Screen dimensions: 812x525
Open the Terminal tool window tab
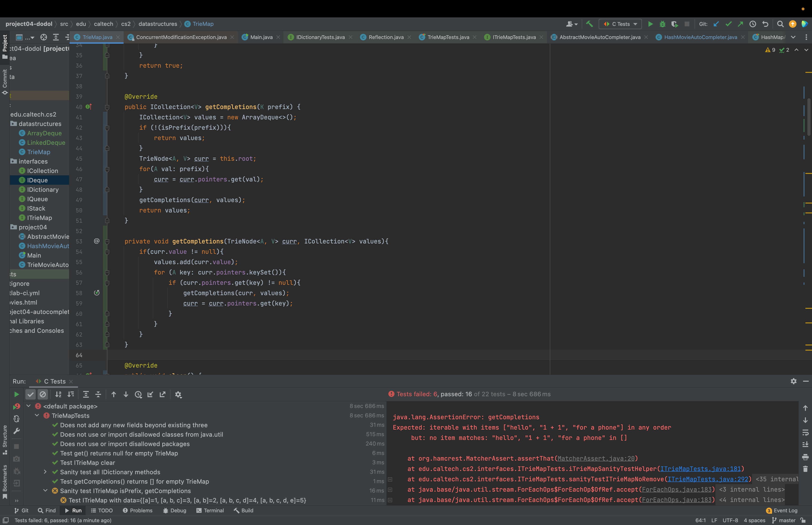pyautogui.click(x=210, y=510)
